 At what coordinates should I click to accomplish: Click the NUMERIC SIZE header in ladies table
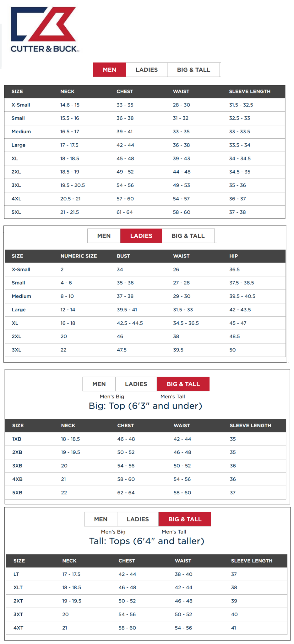click(79, 256)
